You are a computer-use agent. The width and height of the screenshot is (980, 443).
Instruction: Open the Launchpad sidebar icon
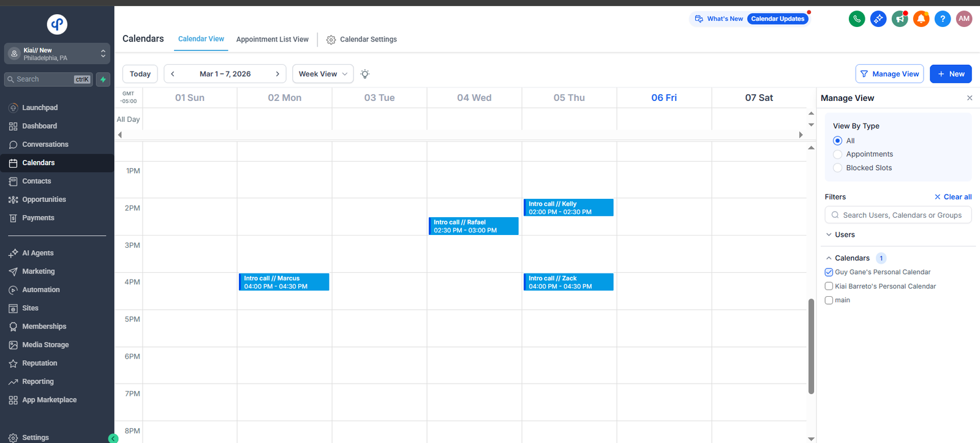point(13,108)
